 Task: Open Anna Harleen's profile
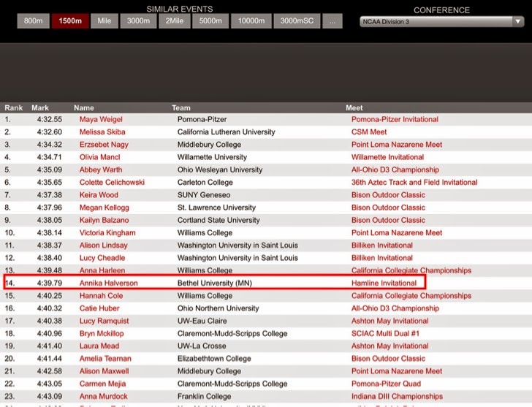[x=102, y=270]
